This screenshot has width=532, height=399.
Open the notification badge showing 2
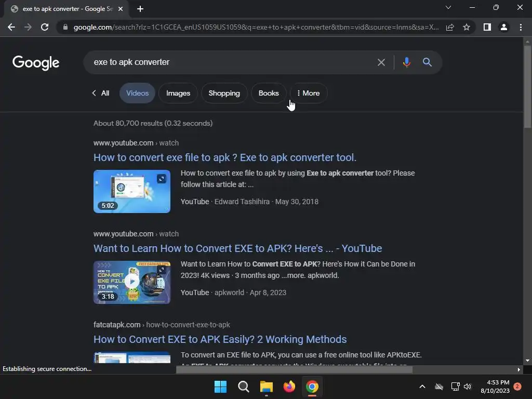517,386
